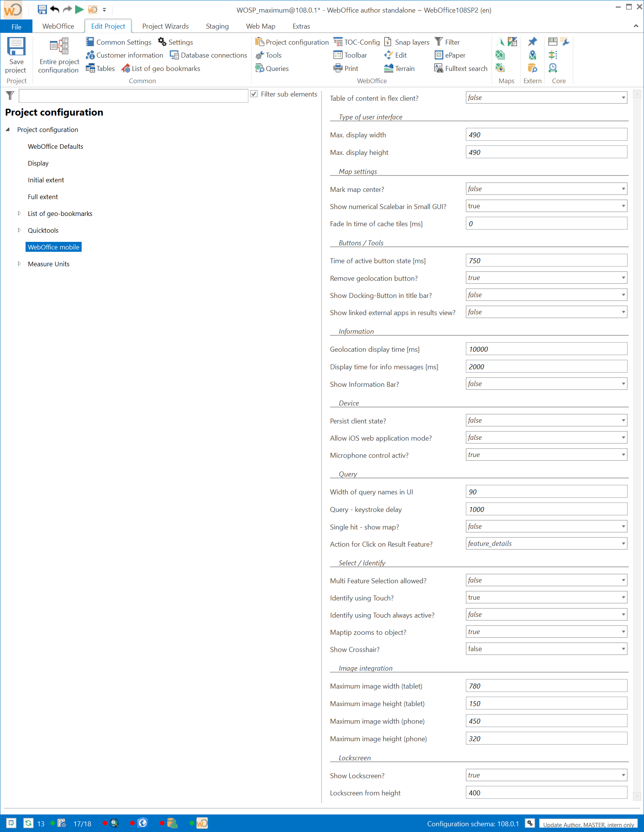Screen dimensions: 644x832
Task: Expand the Quicktools tree node
Action: pyautogui.click(x=19, y=230)
